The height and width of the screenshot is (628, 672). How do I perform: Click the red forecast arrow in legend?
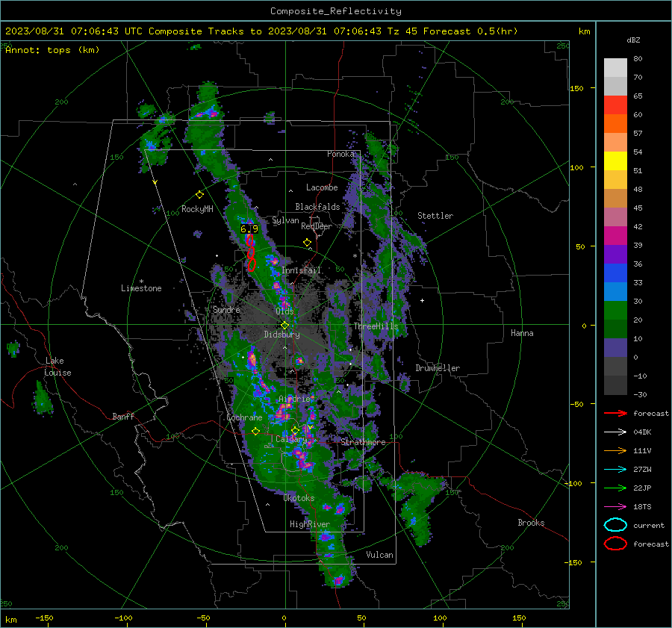(x=615, y=413)
